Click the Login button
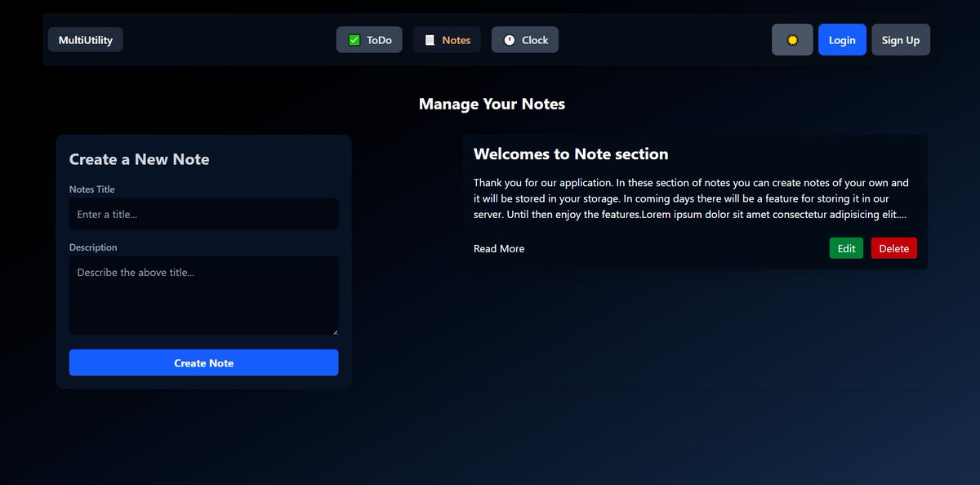980x485 pixels. click(842, 40)
